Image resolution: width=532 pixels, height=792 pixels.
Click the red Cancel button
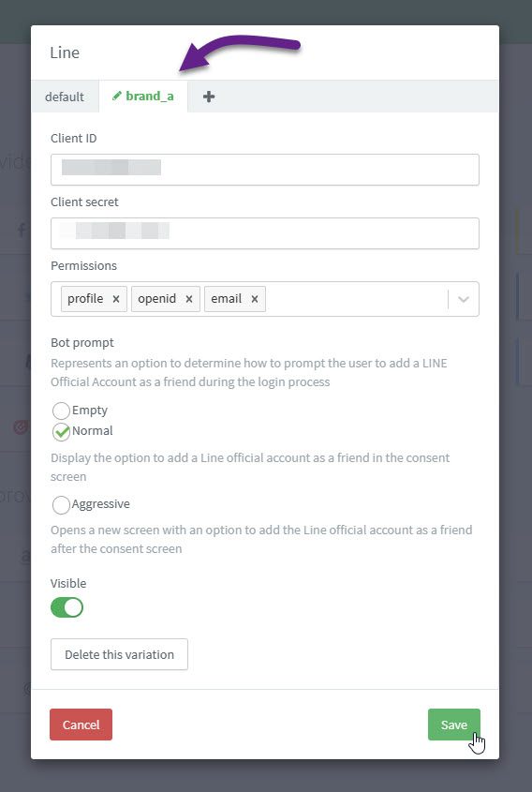pyautogui.click(x=81, y=725)
